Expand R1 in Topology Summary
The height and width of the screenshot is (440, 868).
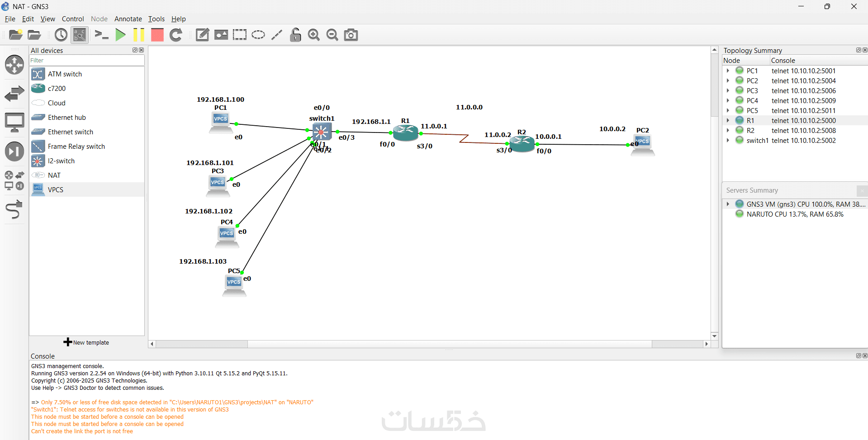pos(728,120)
